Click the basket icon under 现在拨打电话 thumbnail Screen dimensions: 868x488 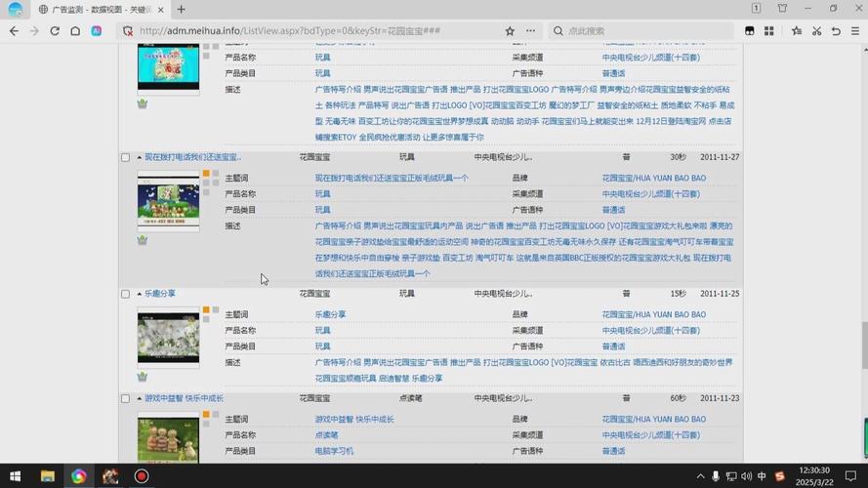click(143, 240)
